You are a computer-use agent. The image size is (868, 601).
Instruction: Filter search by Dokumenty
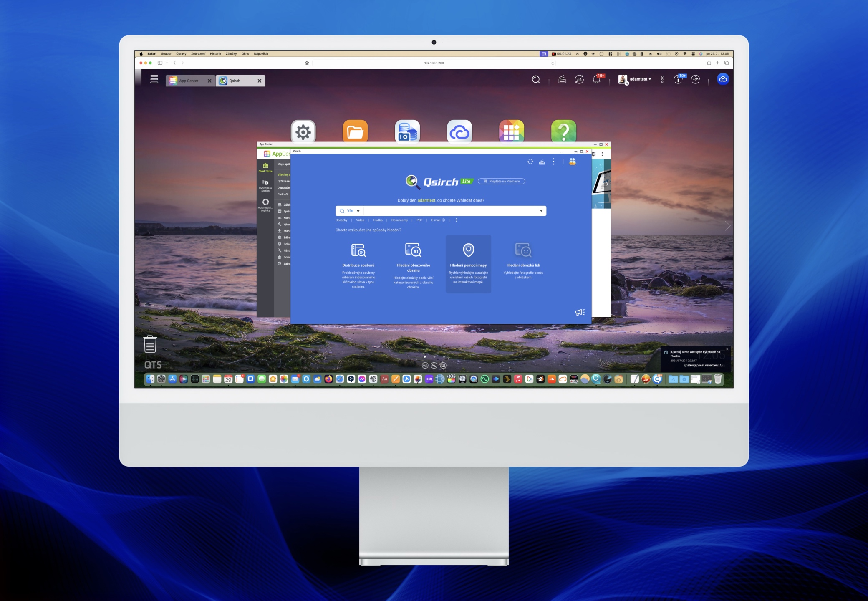(399, 220)
